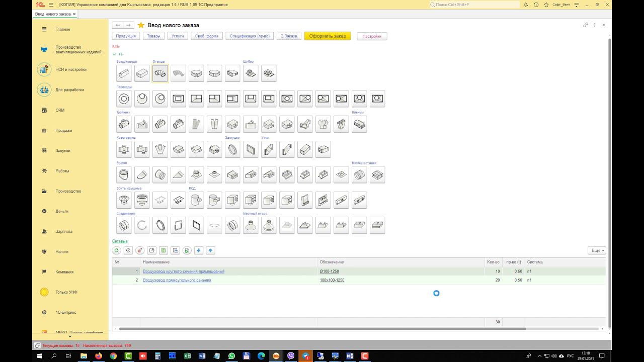644x362 pixels.
Task: Click the Кол-во column header
Action: click(x=493, y=262)
